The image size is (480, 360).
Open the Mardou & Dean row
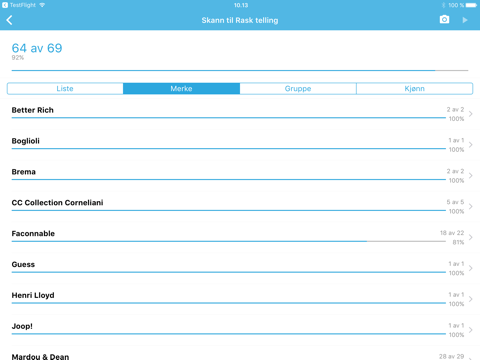point(240,353)
